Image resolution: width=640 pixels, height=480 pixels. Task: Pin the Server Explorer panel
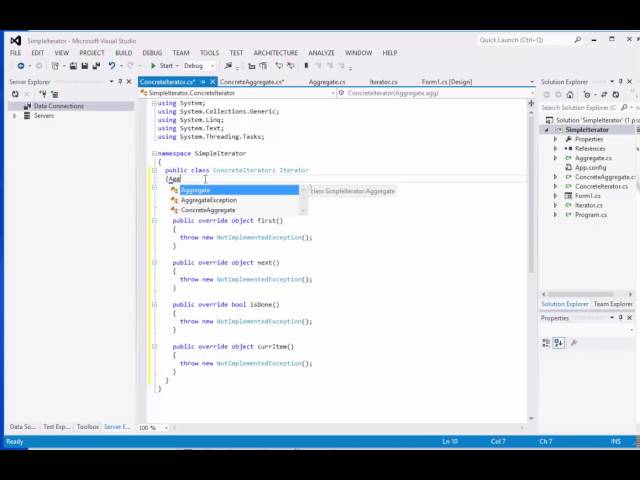tap(120, 82)
